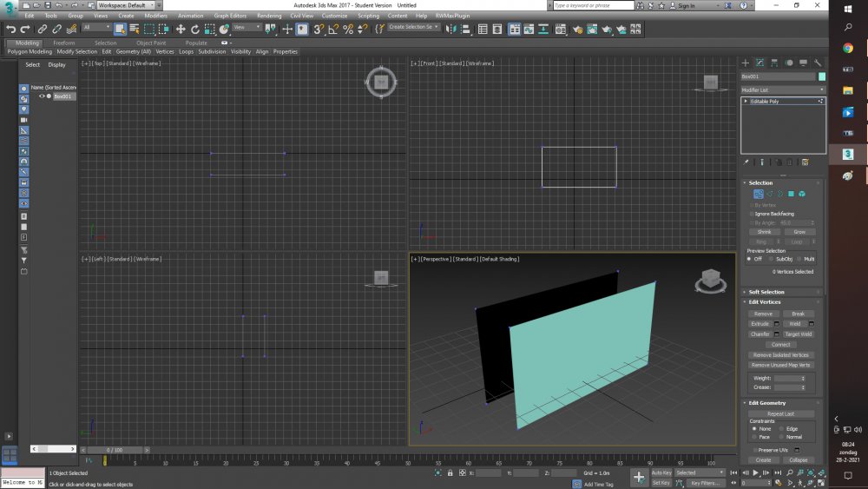Select the Edge constraint radio button
Screen dimensions: 868x489
click(781, 428)
